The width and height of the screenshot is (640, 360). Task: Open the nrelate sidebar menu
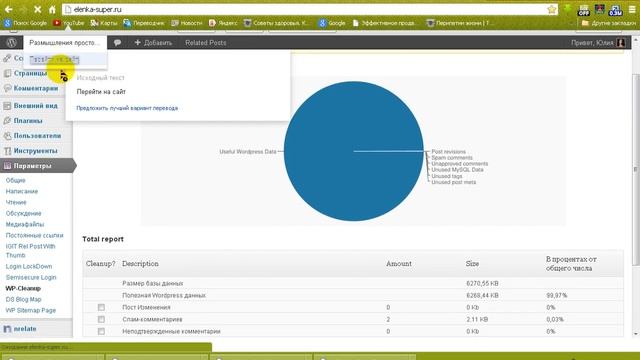(x=25, y=329)
